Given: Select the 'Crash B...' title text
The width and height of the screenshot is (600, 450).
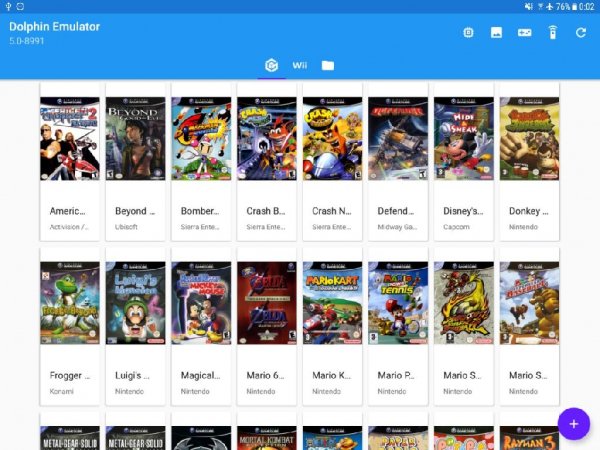Looking at the screenshot, I should tap(266, 211).
